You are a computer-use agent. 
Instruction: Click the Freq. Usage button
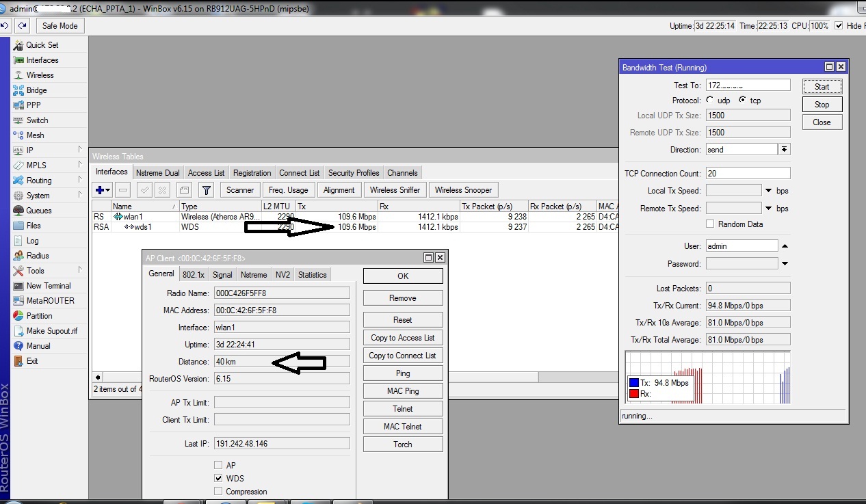288,190
